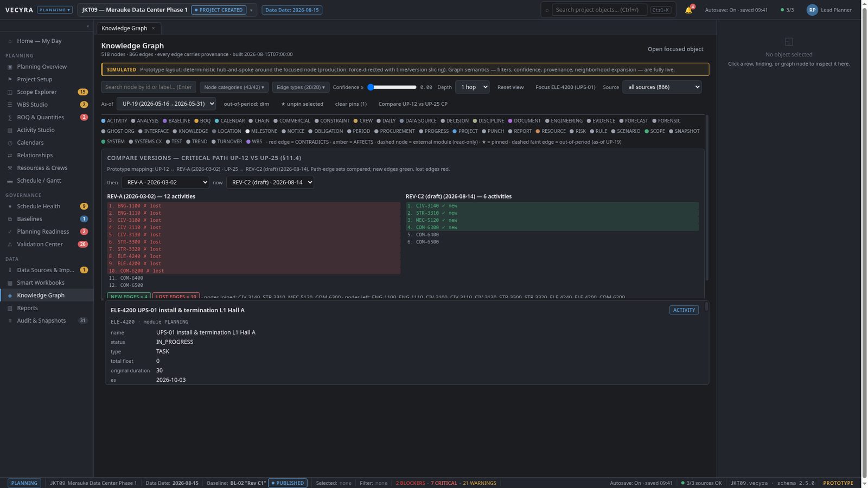Click the Scope Explorer sidebar icon
The width and height of the screenshot is (868, 488).
(10, 92)
